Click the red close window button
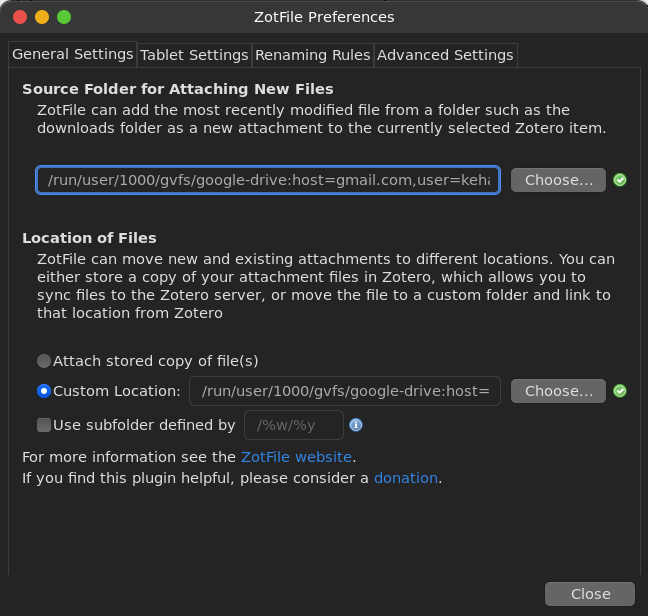Viewport: 648px width, 616px height. pyautogui.click(x=20, y=17)
